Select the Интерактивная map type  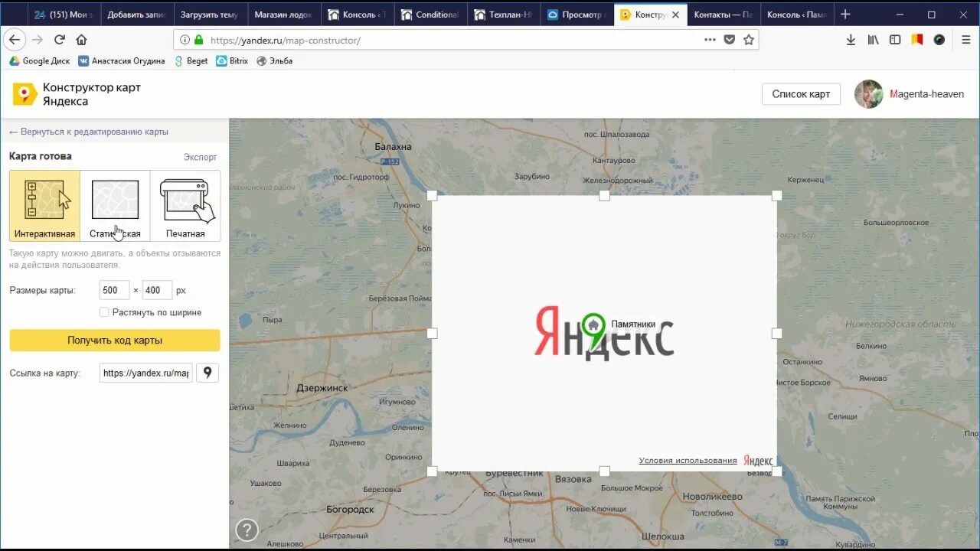tap(44, 205)
